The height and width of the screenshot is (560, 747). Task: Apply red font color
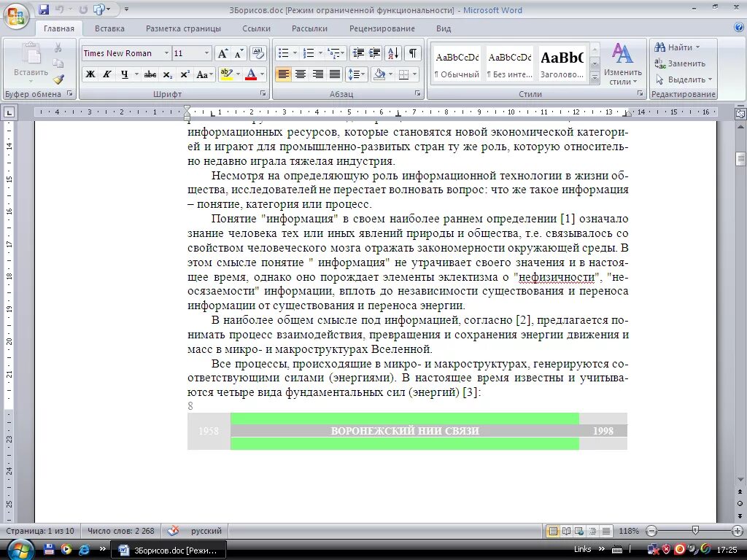tap(251, 74)
